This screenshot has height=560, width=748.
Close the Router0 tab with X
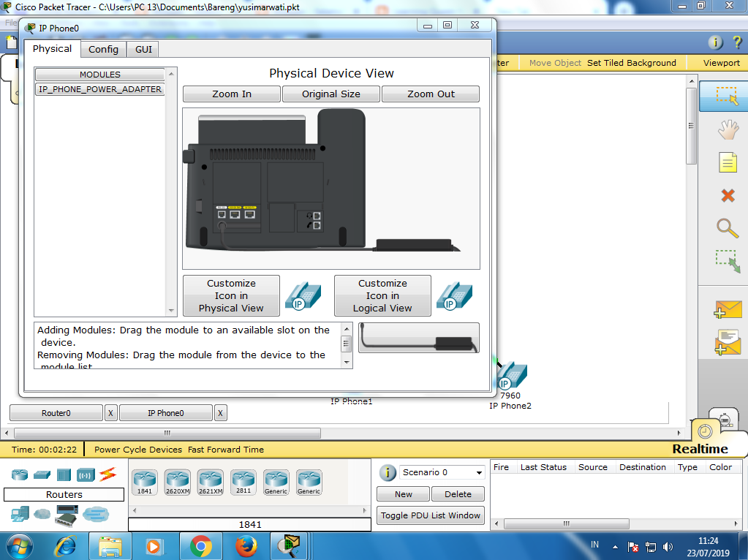click(x=110, y=413)
